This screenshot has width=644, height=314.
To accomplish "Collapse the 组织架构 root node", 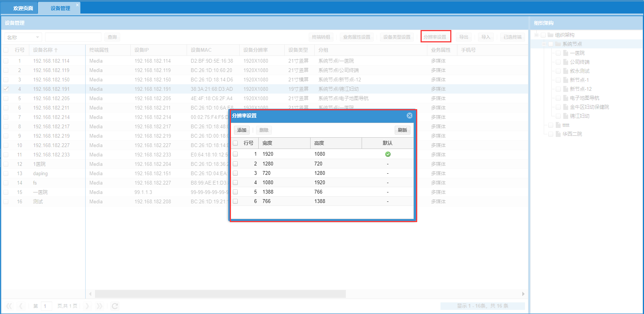I will (x=537, y=35).
